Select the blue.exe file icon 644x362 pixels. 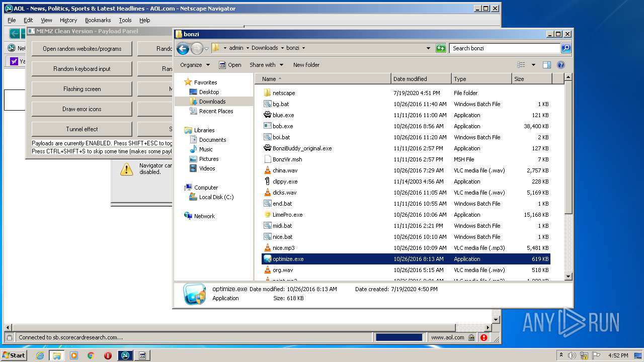point(268,115)
